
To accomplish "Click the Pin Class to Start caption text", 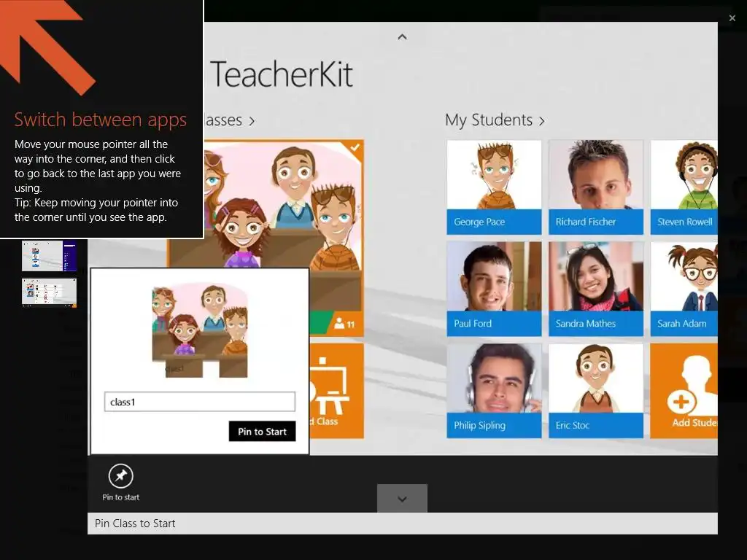I will point(135,524).
